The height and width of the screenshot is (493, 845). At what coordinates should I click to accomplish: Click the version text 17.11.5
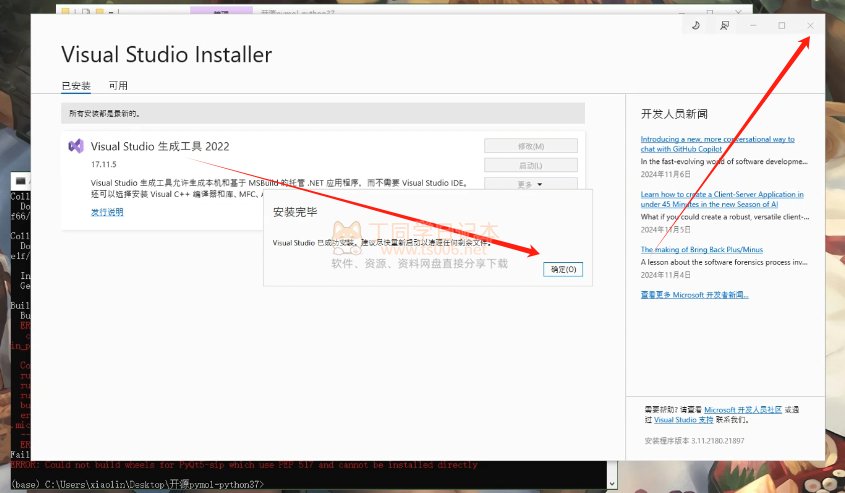point(103,164)
